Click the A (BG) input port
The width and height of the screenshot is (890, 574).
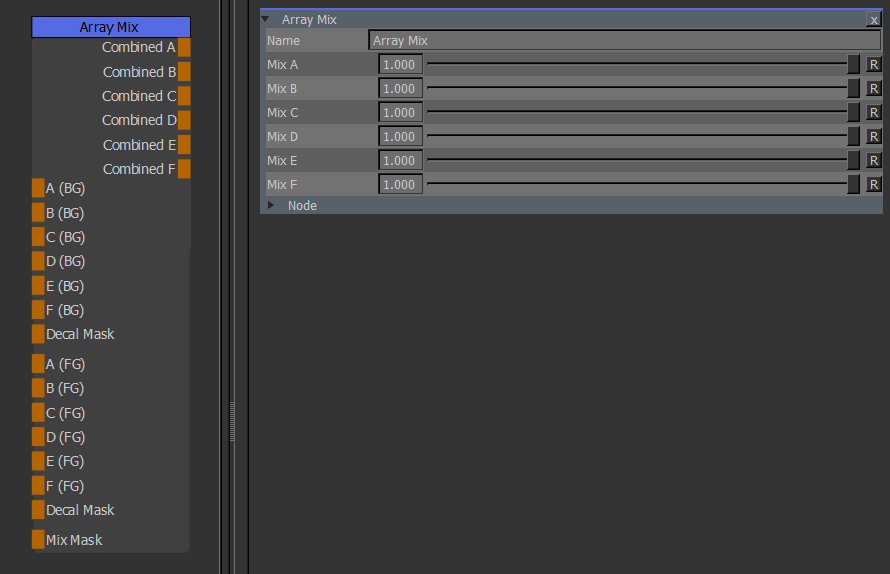(38, 188)
